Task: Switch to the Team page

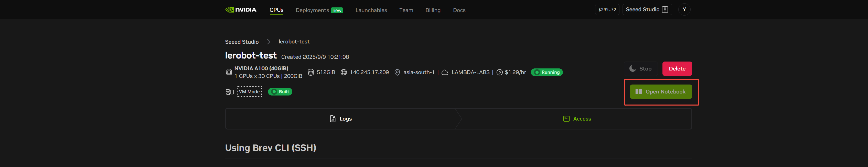Action: [x=406, y=10]
